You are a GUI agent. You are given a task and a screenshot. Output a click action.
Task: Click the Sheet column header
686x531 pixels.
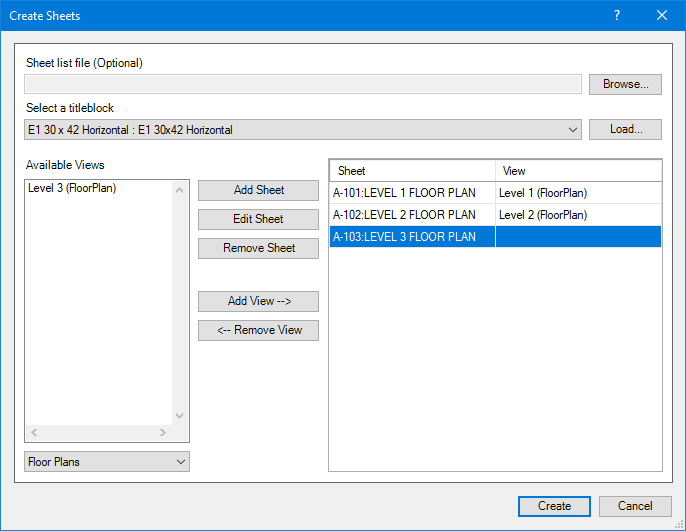coord(412,171)
